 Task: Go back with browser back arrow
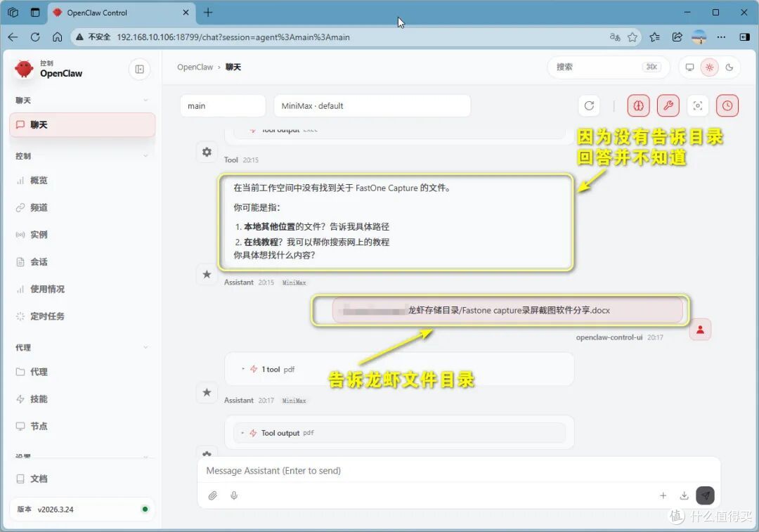[13, 37]
